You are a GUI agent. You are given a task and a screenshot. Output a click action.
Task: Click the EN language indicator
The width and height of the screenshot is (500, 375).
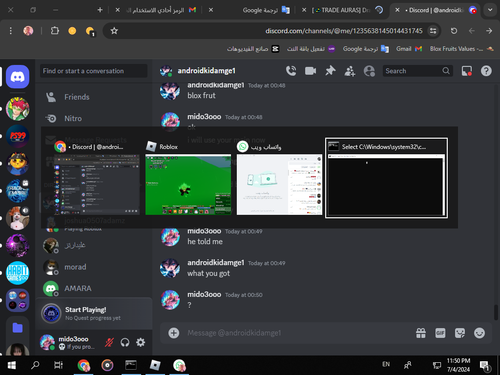coord(386,364)
